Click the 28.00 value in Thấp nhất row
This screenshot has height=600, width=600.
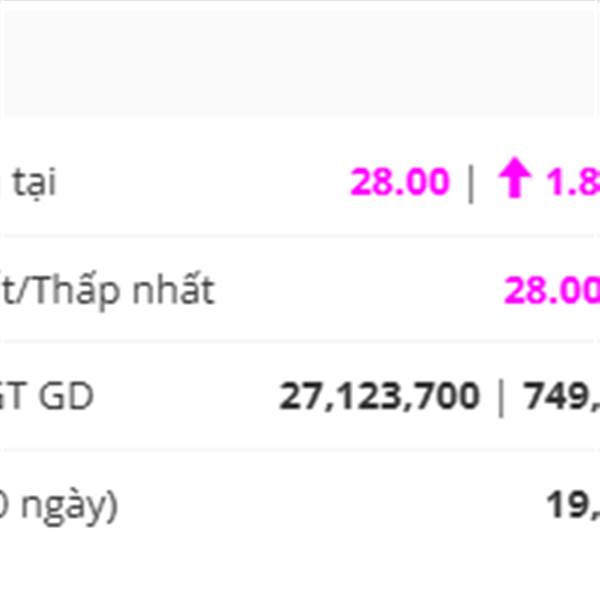[551, 291]
